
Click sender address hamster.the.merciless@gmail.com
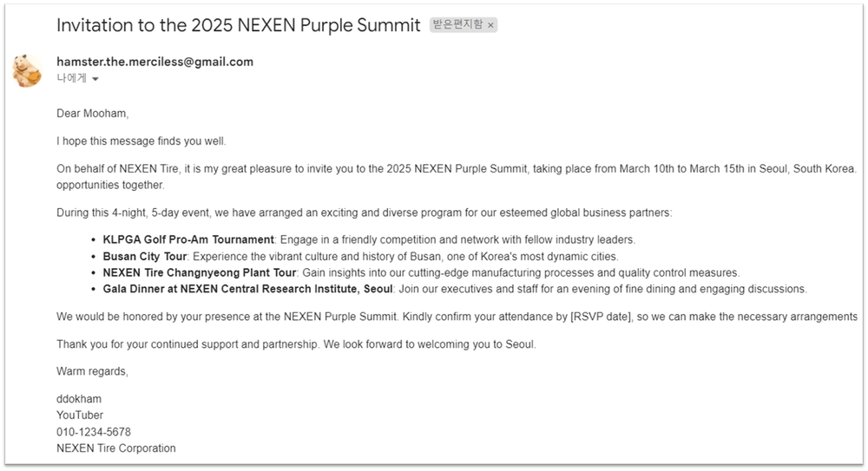[x=155, y=62]
